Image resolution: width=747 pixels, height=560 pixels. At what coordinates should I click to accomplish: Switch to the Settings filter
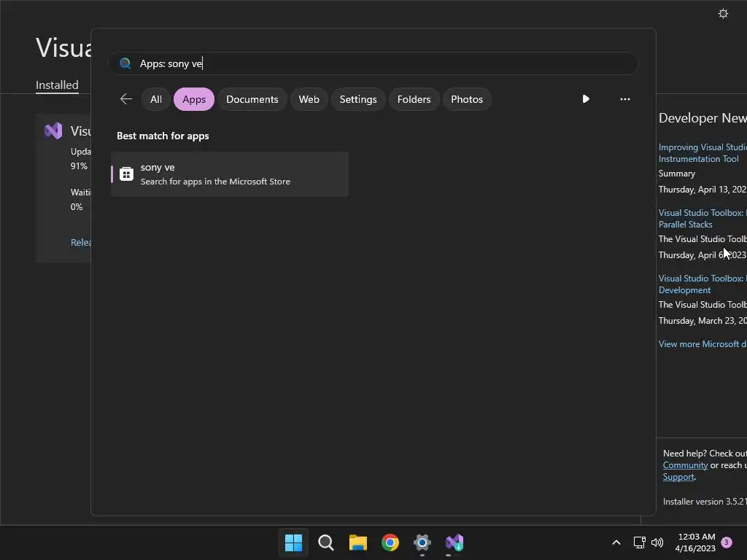click(x=358, y=99)
